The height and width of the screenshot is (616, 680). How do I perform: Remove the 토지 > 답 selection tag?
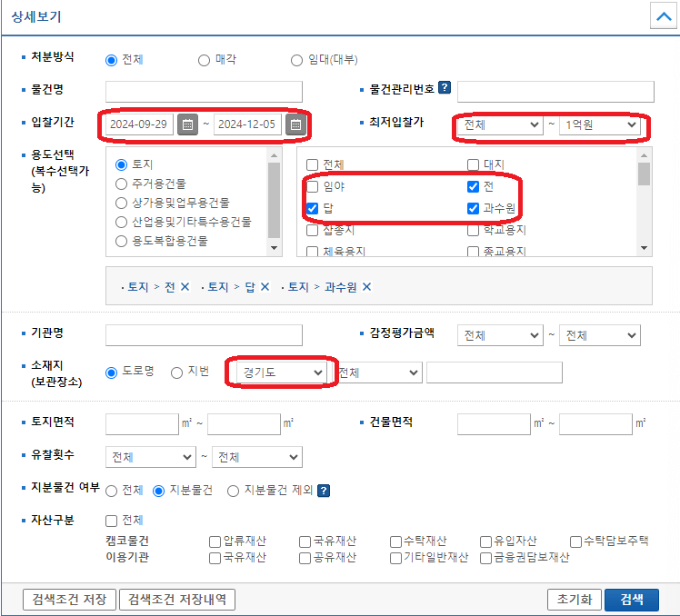[265, 286]
